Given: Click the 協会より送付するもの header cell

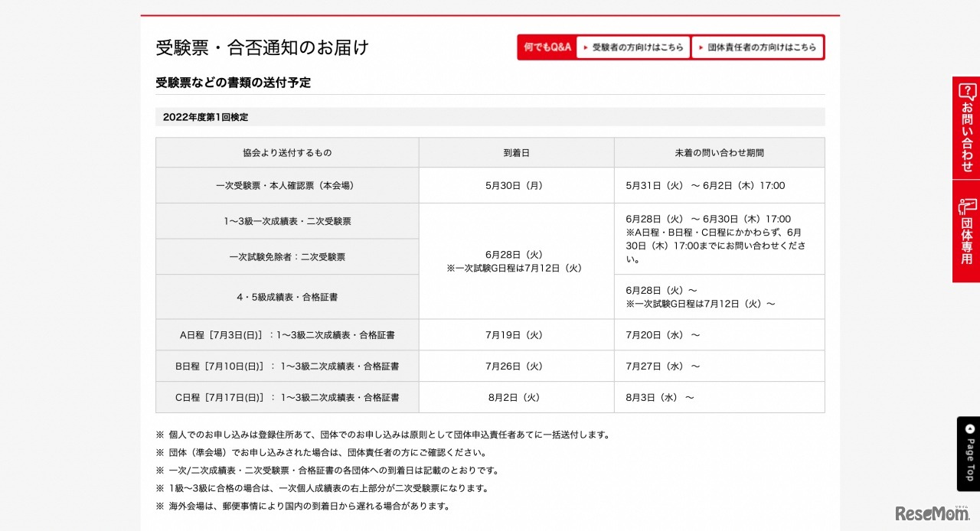Looking at the screenshot, I should (286, 152).
